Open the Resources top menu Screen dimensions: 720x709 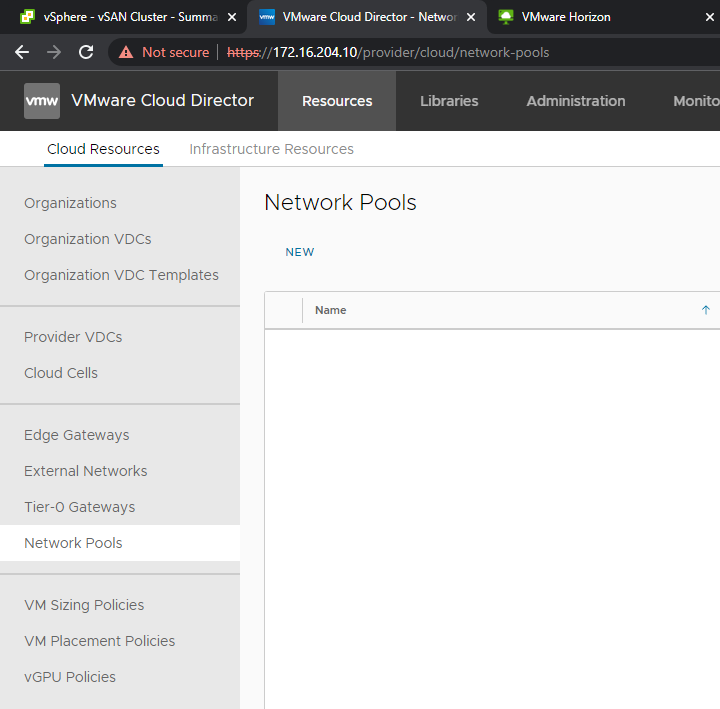(x=337, y=101)
